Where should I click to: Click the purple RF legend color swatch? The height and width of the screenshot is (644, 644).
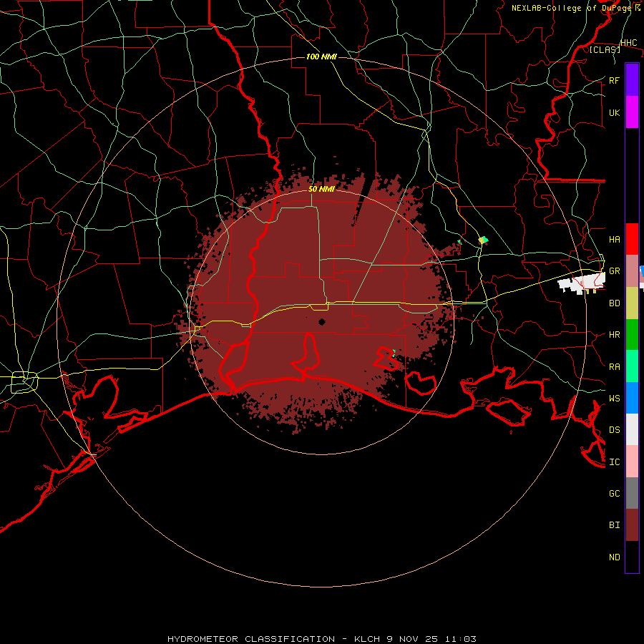pos(632,80)
